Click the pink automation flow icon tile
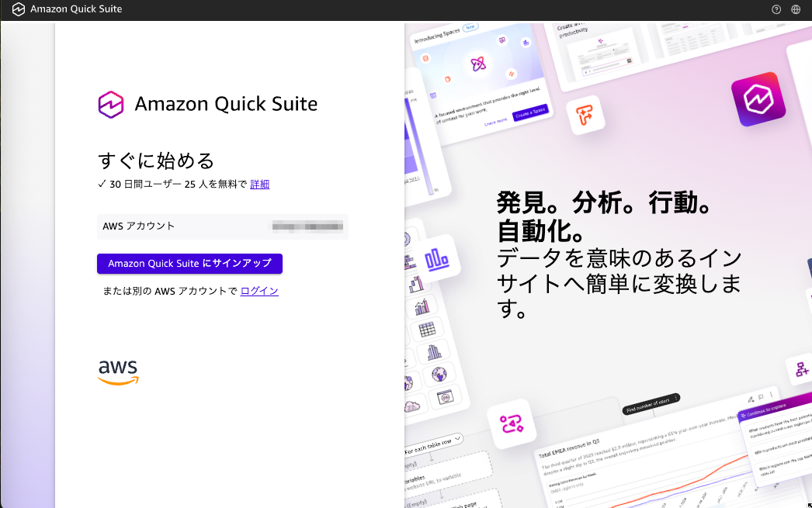 tap(512, 423)
